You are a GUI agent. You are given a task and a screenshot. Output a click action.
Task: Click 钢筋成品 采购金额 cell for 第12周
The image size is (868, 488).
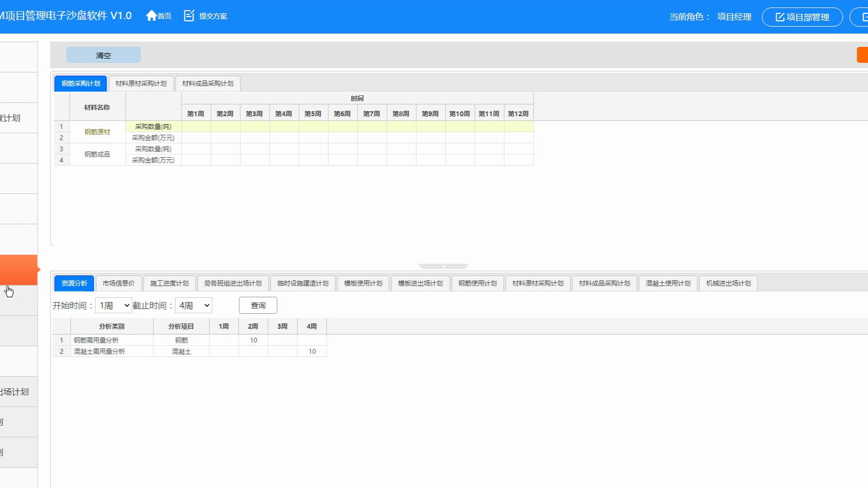519,160
